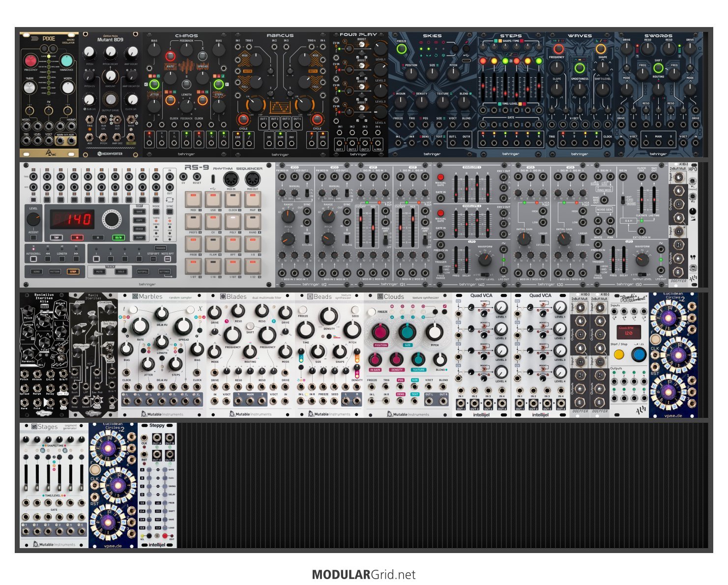728x585 pixels.
Task: Click Envelope 2 red Manual Gate button
Action: (440, 213)
